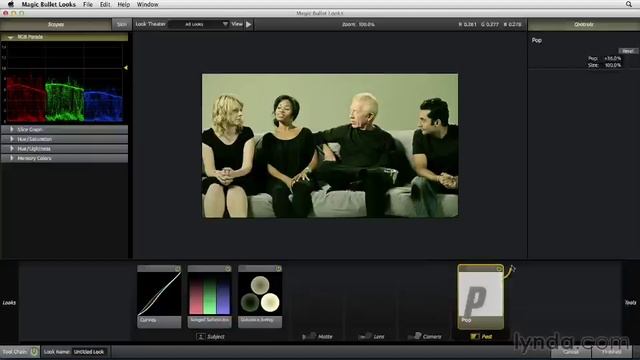Click the Pop value +36.0%
Image resolution: width=640 pixels, height=360 pixels.
[612, 58]
